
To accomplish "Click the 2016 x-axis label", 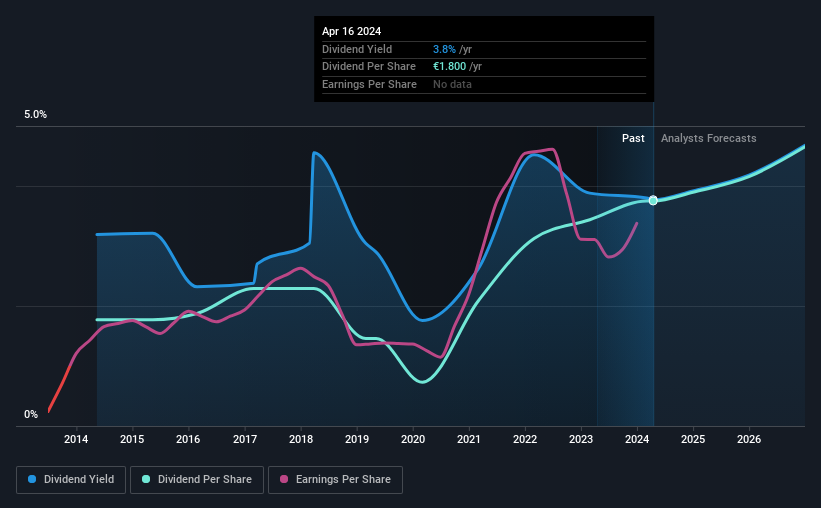I will tap(188, 439).
